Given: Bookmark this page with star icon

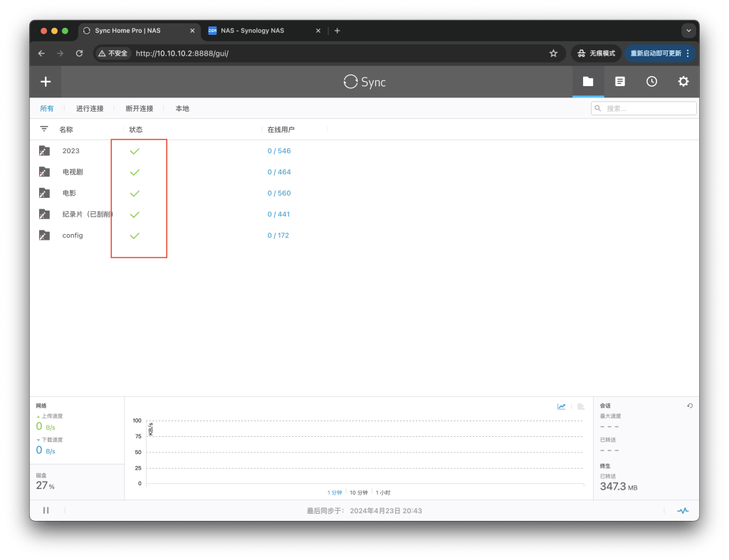Looking at the screenshot, I should (x=553, y=53).
